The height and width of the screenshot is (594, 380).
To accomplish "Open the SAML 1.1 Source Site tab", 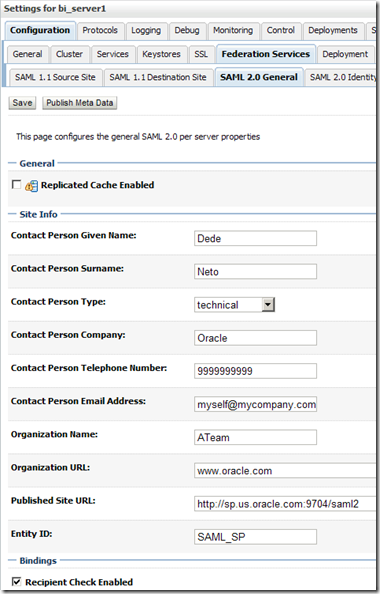I will click(55, 77).
